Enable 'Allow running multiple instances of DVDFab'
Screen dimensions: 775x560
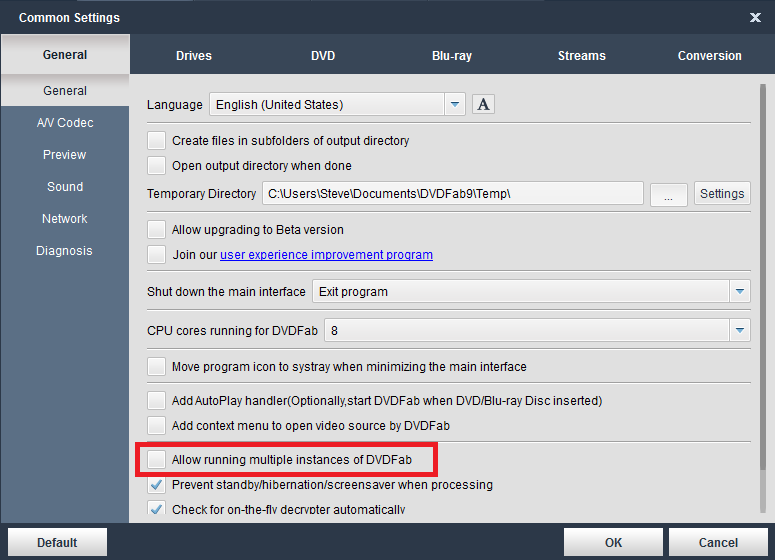[156, 459]
